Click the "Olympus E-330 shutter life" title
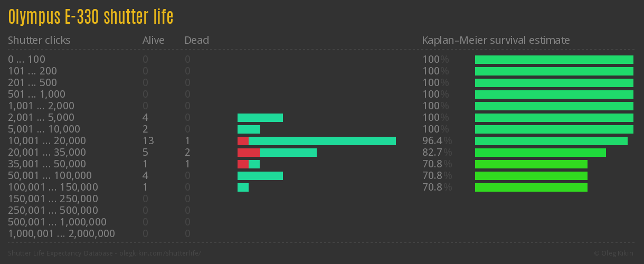Viewport: 644px width, 264px height. point(91,17)
